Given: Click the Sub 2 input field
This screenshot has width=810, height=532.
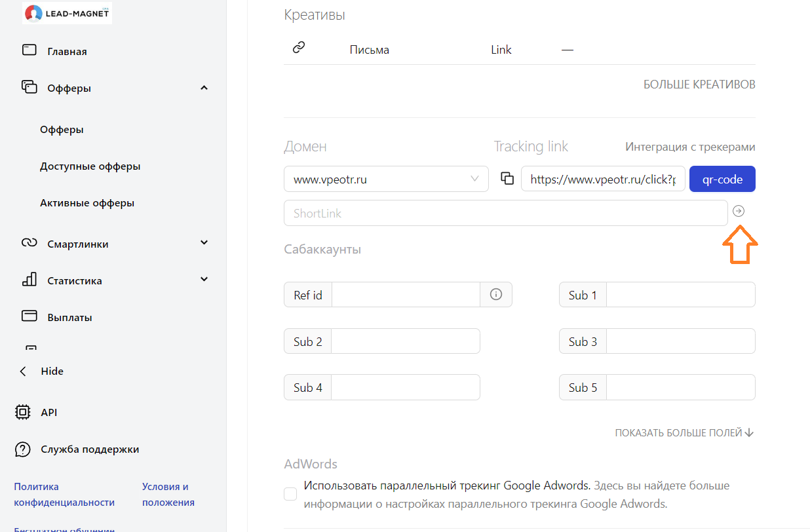Looking at the screenshot, I should click(x=406, y=341).
